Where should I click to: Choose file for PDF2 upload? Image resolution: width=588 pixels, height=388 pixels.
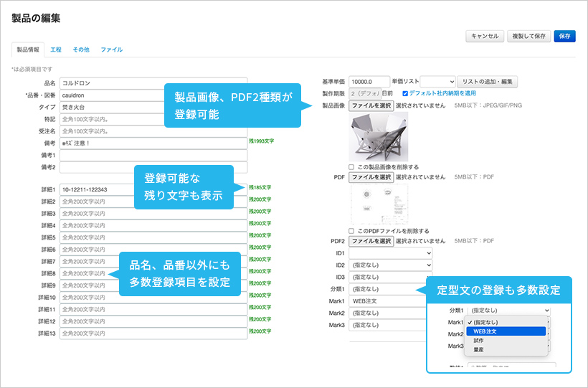pos(371,241)
